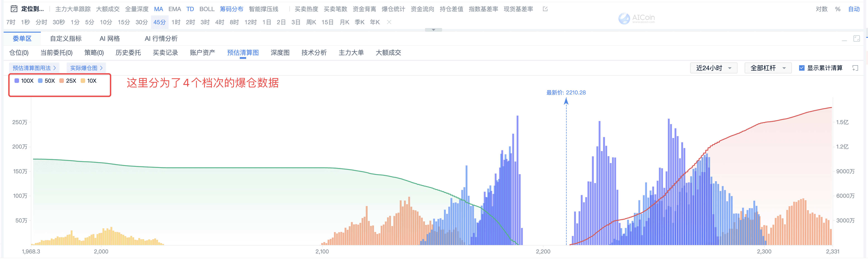This screenshot has width=868, height=260.
Task: Select the 45分 timeframe
Action: 159,22
